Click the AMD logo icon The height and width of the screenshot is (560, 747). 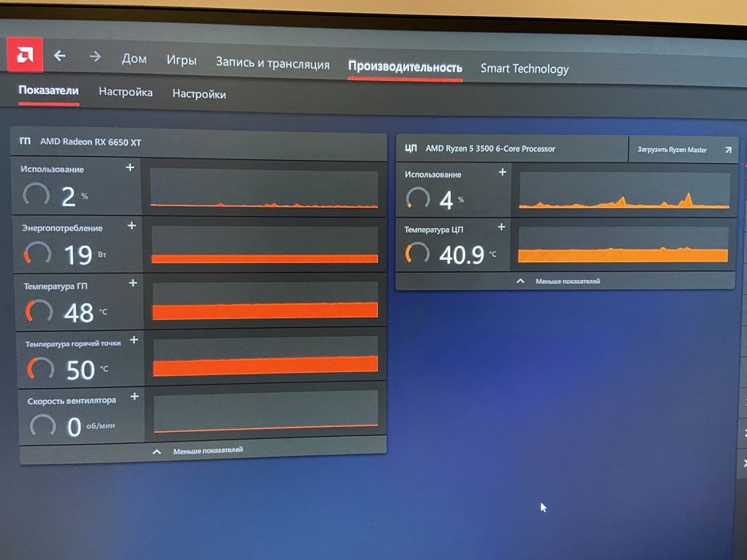tap(25, 54)
